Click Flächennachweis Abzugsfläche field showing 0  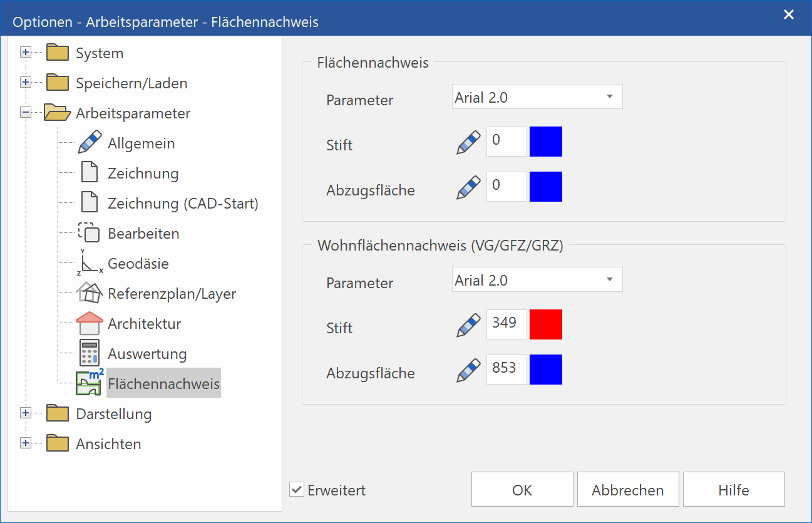tap(506, 187)
